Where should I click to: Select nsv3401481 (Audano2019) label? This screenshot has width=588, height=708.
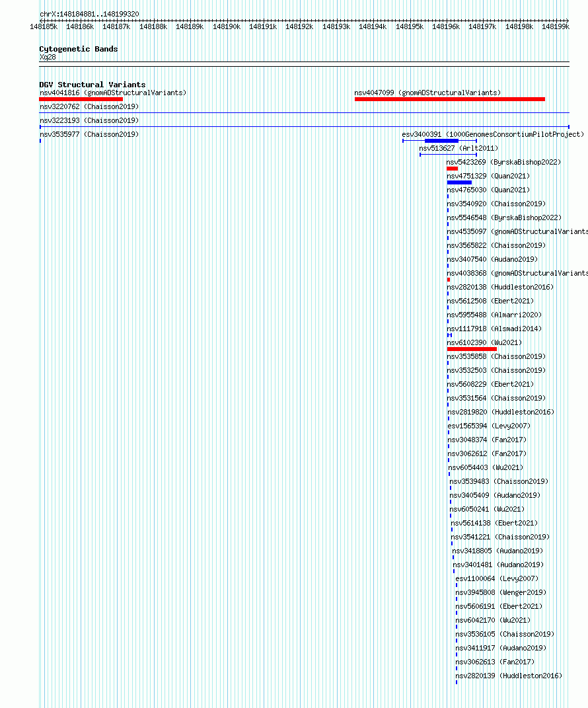pos(498,565)
